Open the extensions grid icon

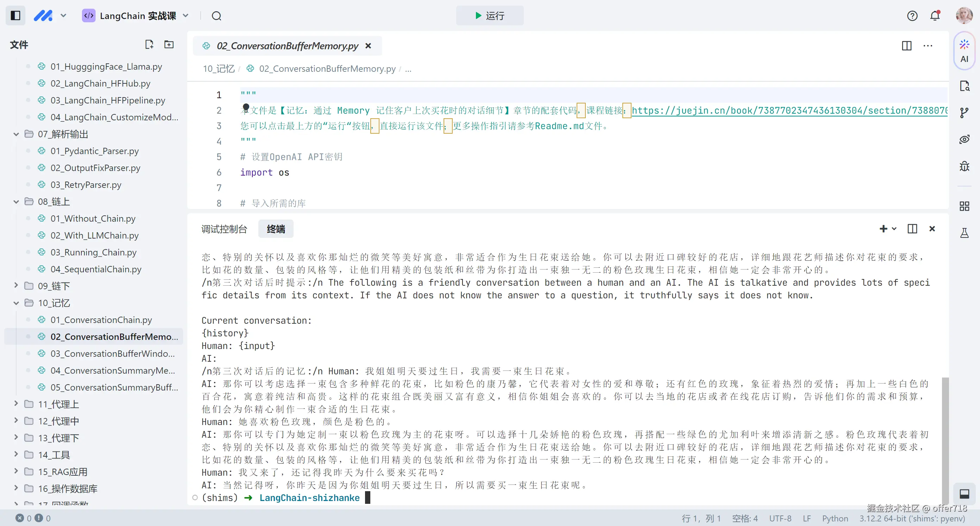point(964,206)
